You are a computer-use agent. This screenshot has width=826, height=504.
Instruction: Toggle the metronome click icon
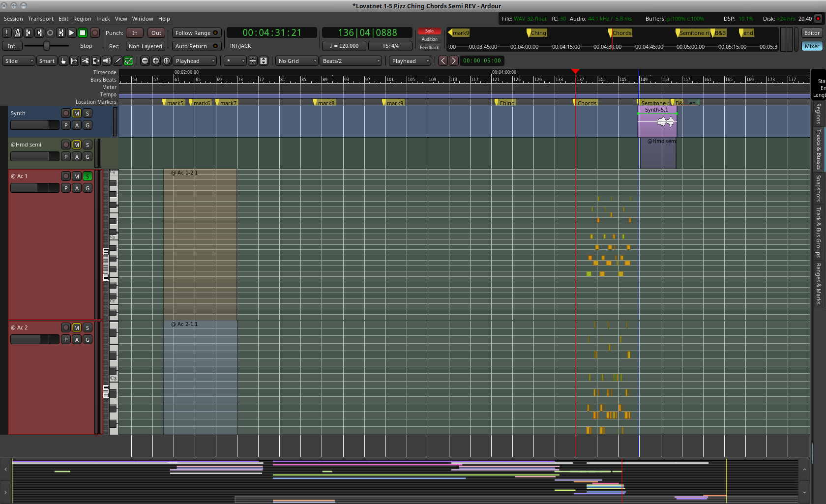tap(18, 33)
